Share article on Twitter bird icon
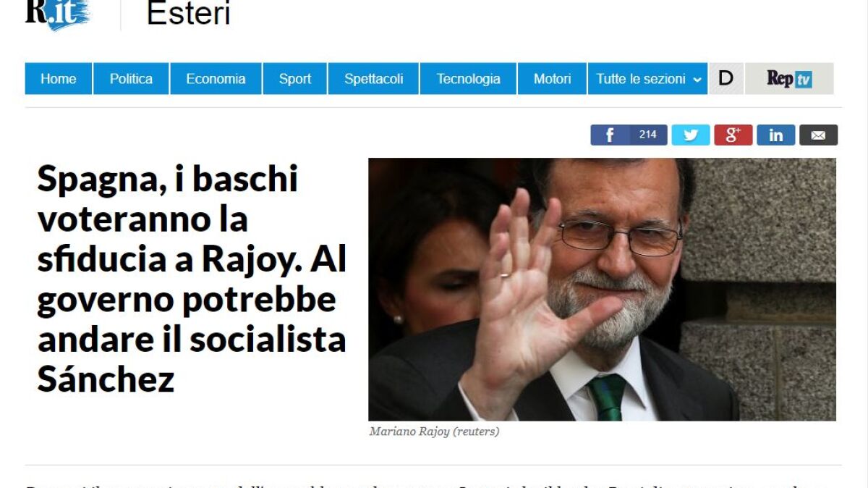Screen dimensions: 868x488 tap(691, 135)
